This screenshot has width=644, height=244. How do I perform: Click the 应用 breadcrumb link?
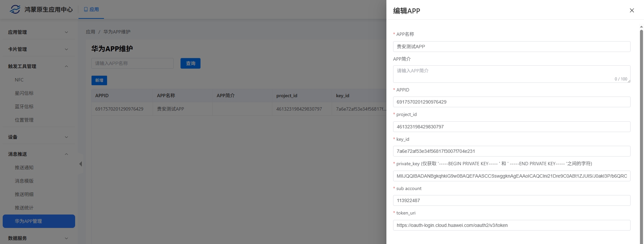(91, 32)
